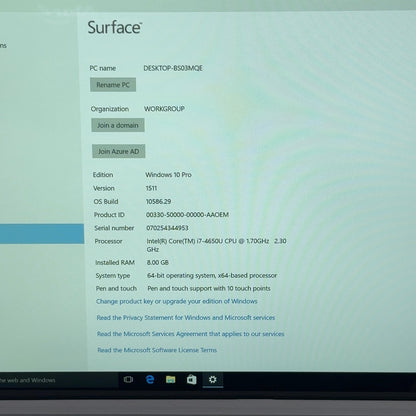Open the Microsoft Services Agreement link
Screen dimensions: 416x416
[191, 334]
